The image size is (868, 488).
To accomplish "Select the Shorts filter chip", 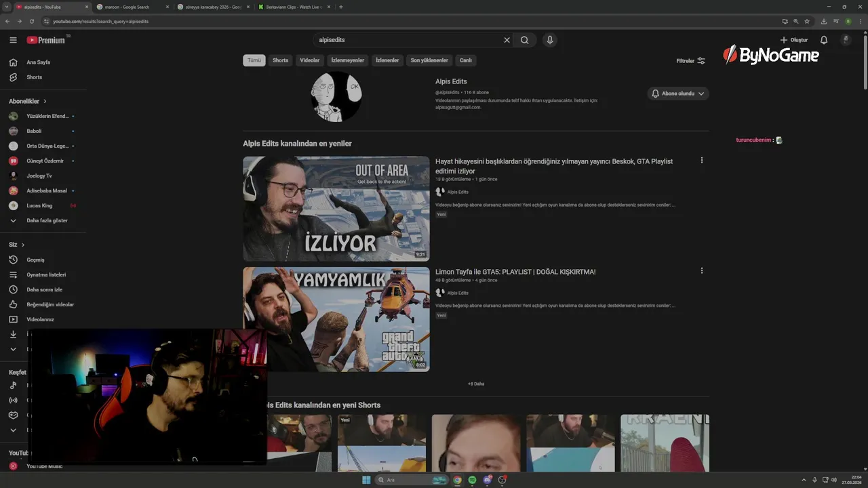I will 280,60.
